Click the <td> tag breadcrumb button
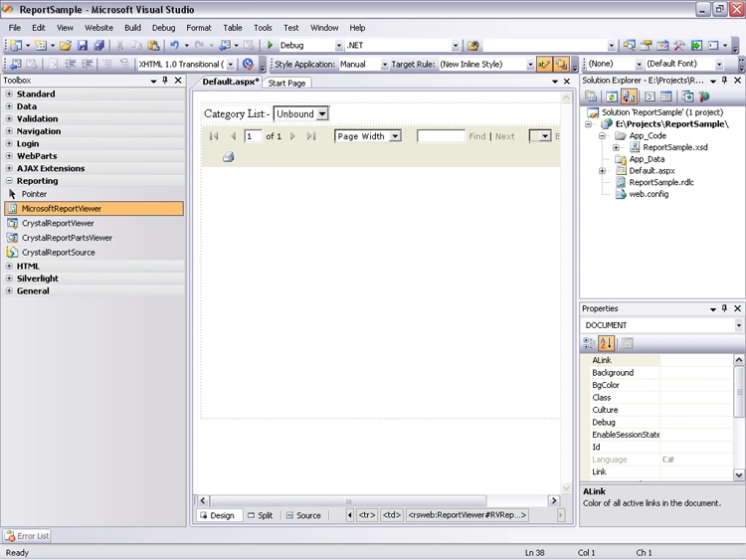Screen dimensions: 746x560 392,515
